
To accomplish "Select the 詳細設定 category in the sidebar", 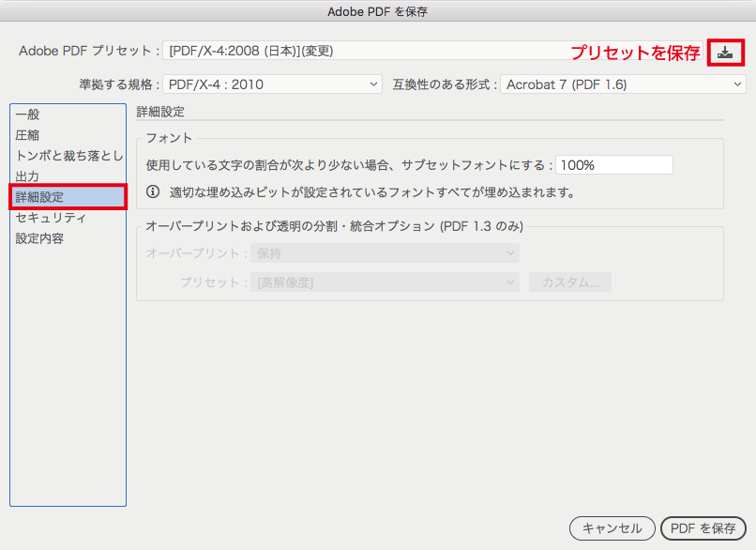I will 68,197.
